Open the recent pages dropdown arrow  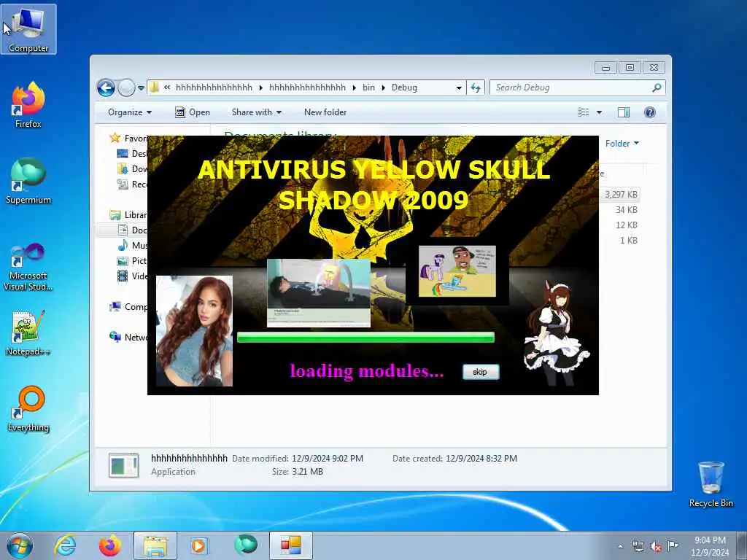pyautogui.click(x=141, y=88)
